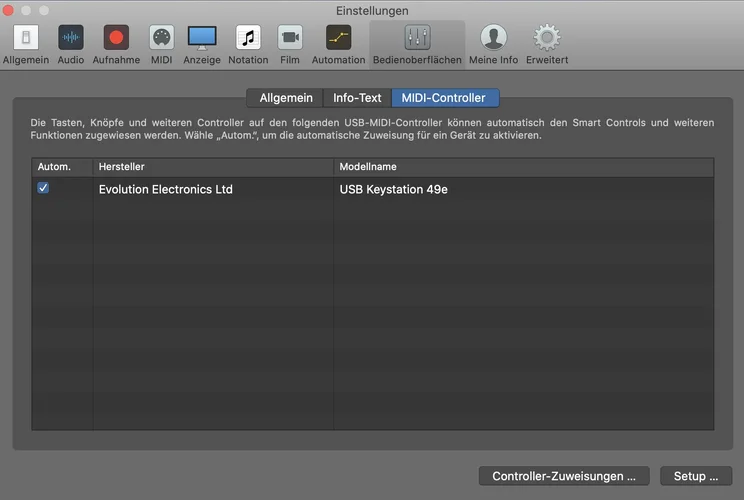The image size is (744, 500).
Task: Open the Meine Info preferences
Action: click(x=493, y=45)
